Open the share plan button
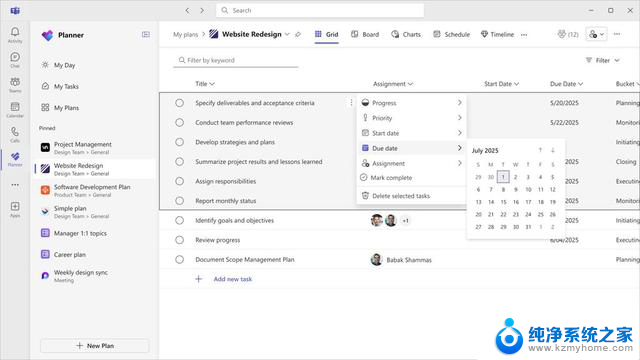Viewport: 640px width, 360px height. pos(596,34)
